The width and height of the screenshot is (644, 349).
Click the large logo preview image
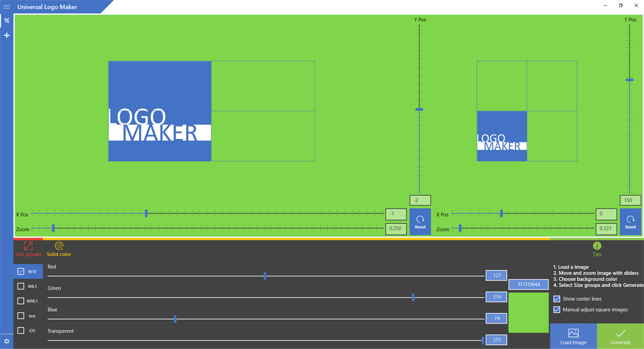(160, 111)
